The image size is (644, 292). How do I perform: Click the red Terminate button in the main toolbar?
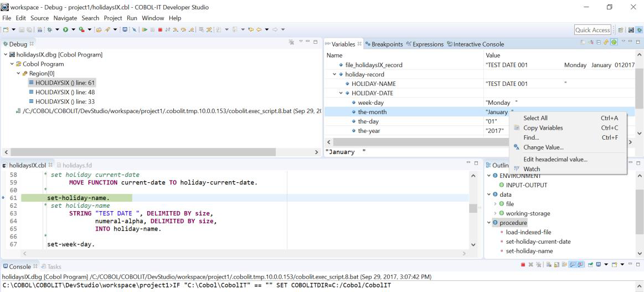pos(160,29)
